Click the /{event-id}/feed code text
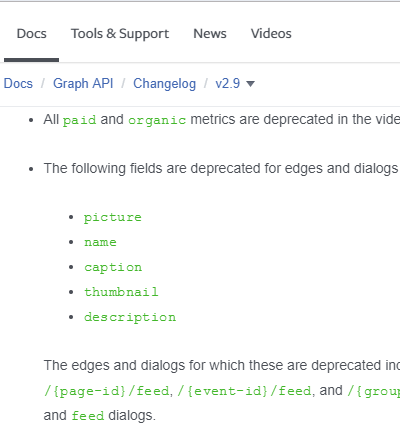The height and width of the screenshot is (434, 400). 245,391
